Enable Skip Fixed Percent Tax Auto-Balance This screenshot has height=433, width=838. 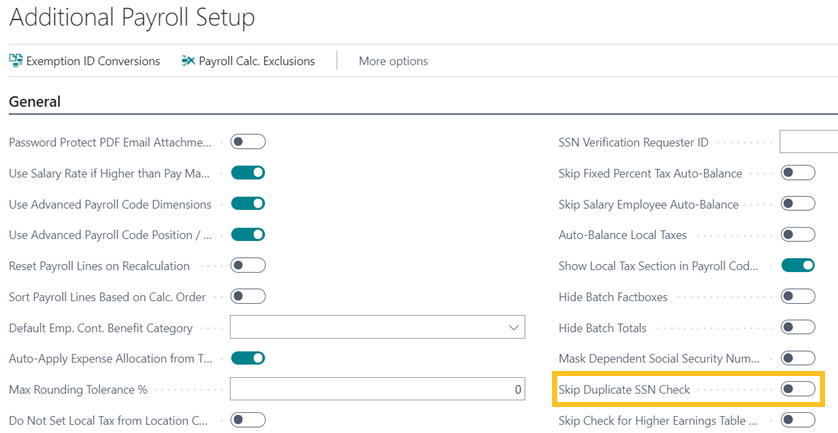(798, 173)
